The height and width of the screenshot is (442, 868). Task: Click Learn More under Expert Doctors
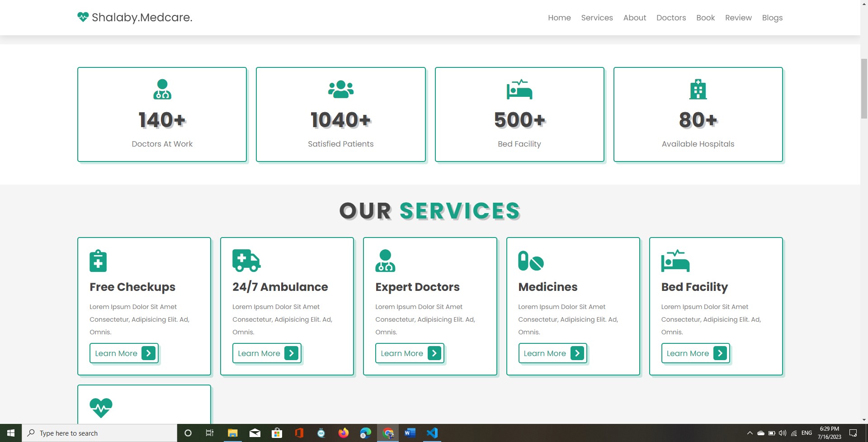pos(410,353)
